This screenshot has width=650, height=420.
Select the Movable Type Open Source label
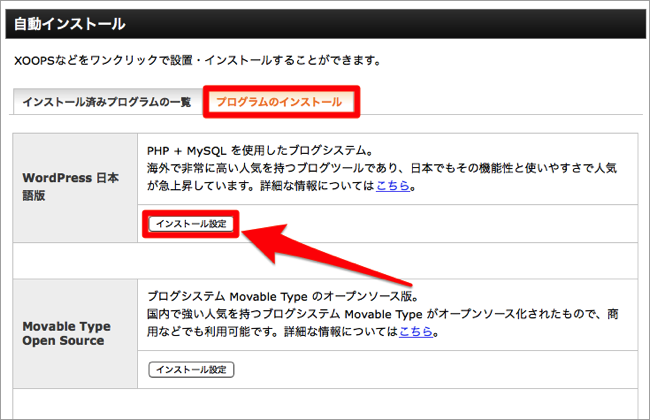point(66,333)
